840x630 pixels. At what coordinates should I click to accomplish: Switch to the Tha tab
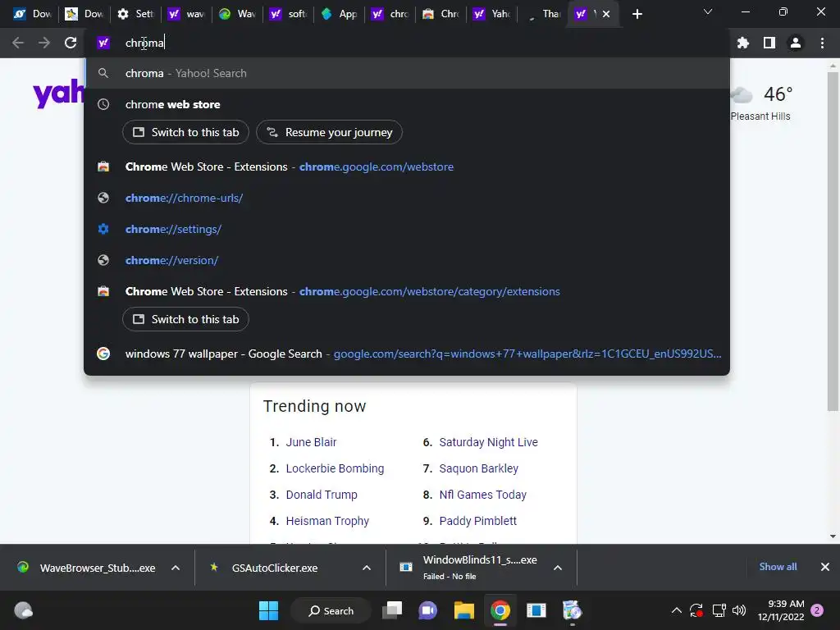(543, 14)
